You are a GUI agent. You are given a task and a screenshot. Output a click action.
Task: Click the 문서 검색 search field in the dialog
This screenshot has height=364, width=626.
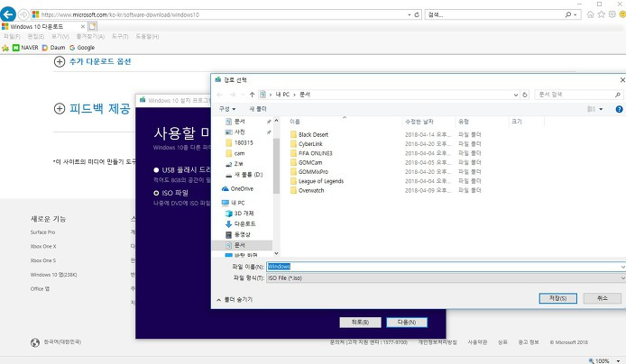(x=578, y=95)
